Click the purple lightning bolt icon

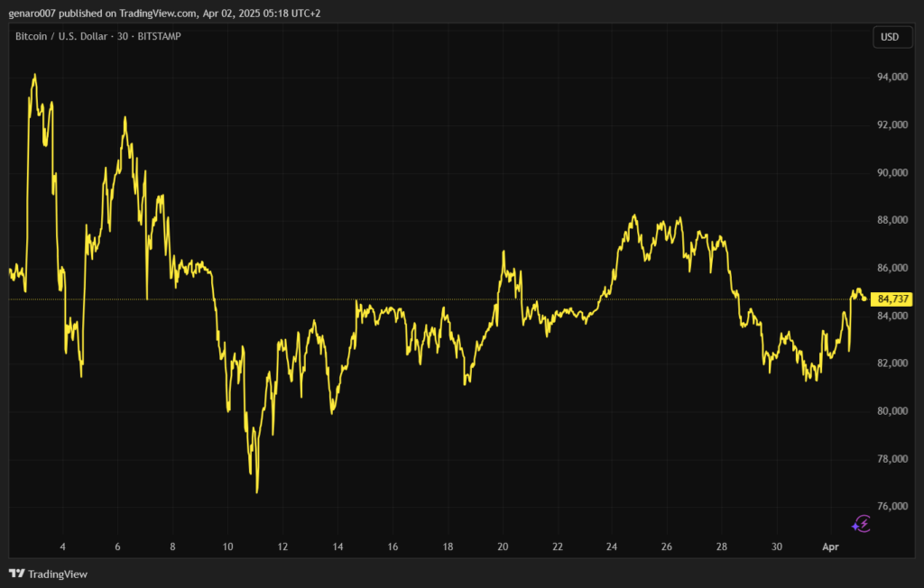pos(861,524)
